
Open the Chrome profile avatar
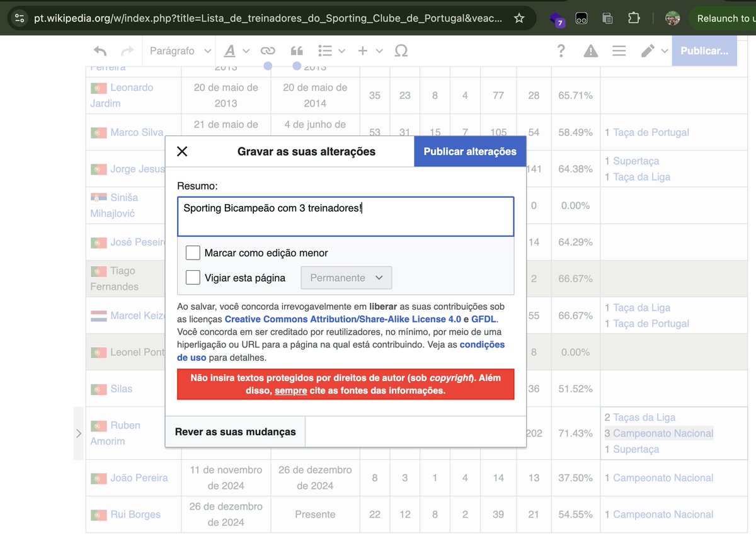(672, 18)
